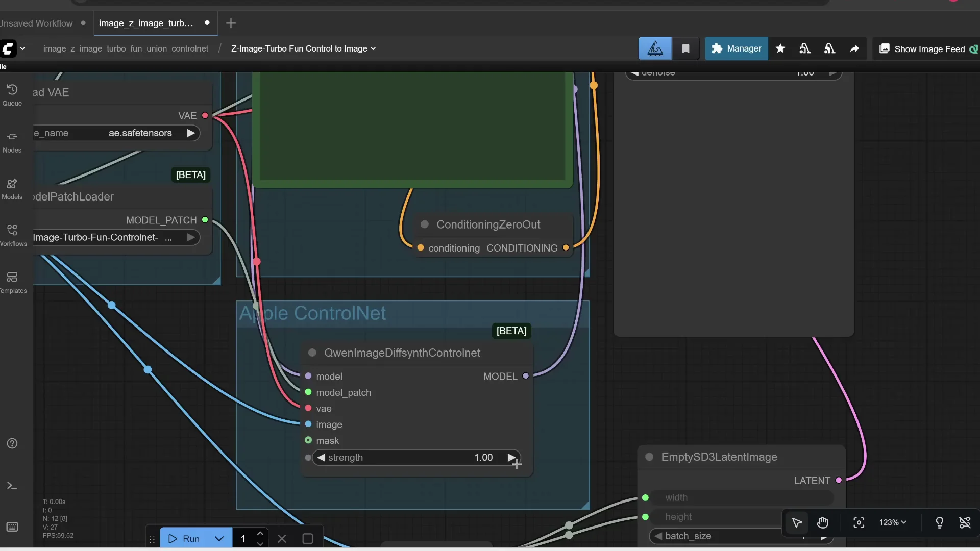980x551 pixels.
Task: Open the Run button dropdown arrow
Action: 219,538
